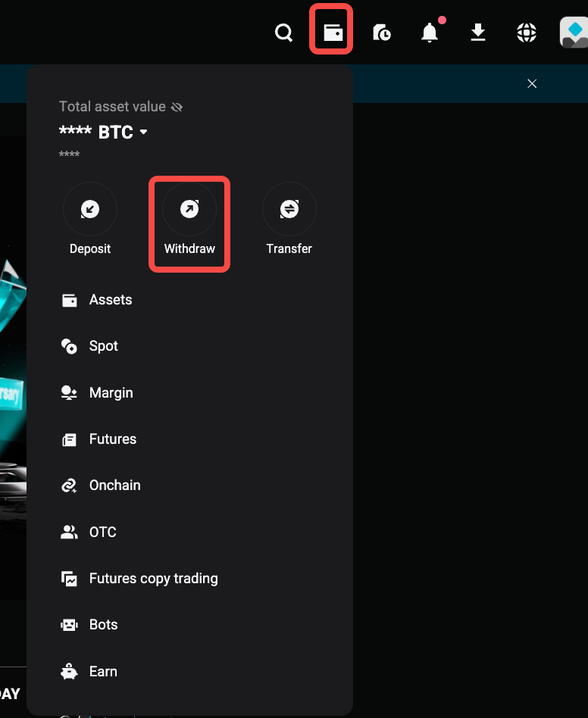Click the Withdraw button

click(189, 209)
